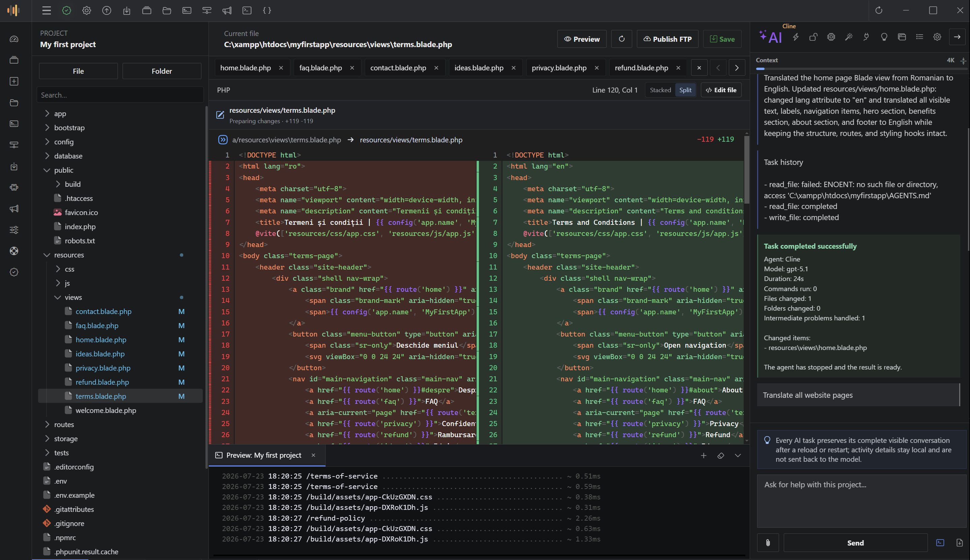This screenshot has width=970, height=560.
Task: Switch diff view to Stacked
Action: [x=660, y=90]
